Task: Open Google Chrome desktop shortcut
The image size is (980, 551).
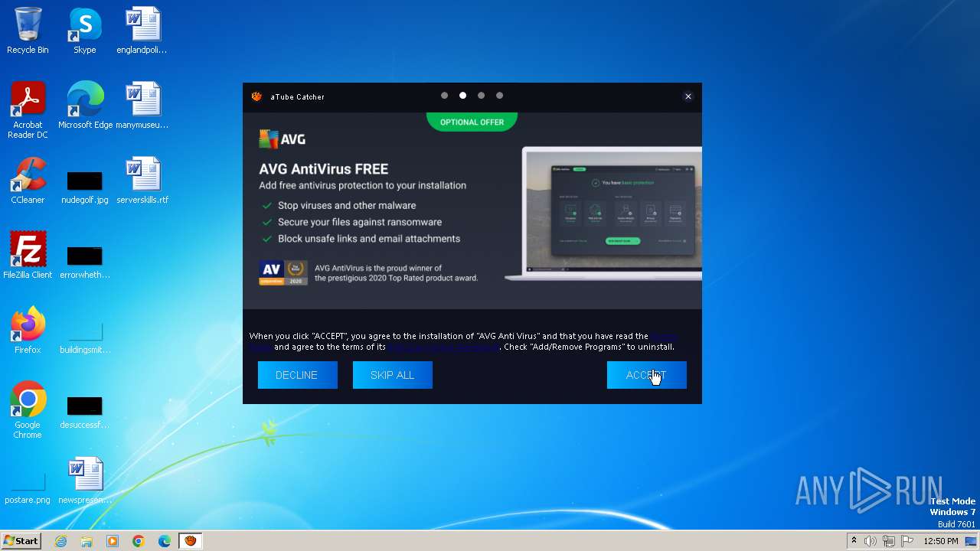Action: (x=28, y=410)
